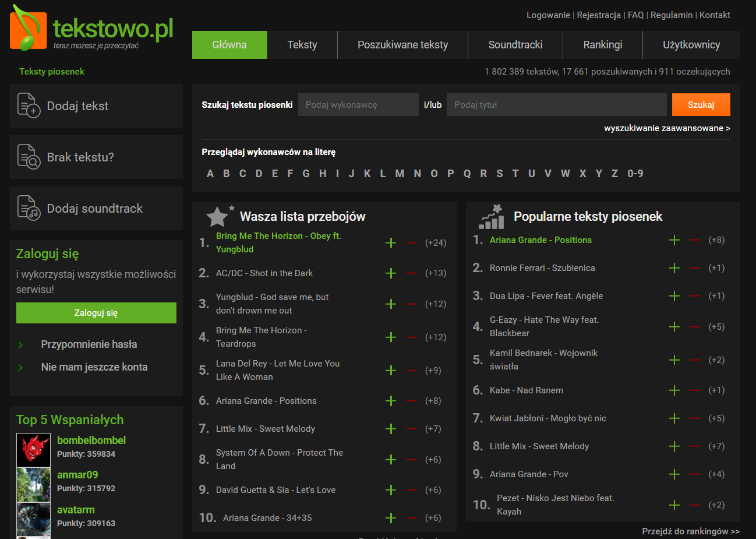Image resolution: width=756 pixels, height=539 pixels.
Task: Upvote Ariana Grande - Positions in Popularne teksty
Action: coord(674,240)
